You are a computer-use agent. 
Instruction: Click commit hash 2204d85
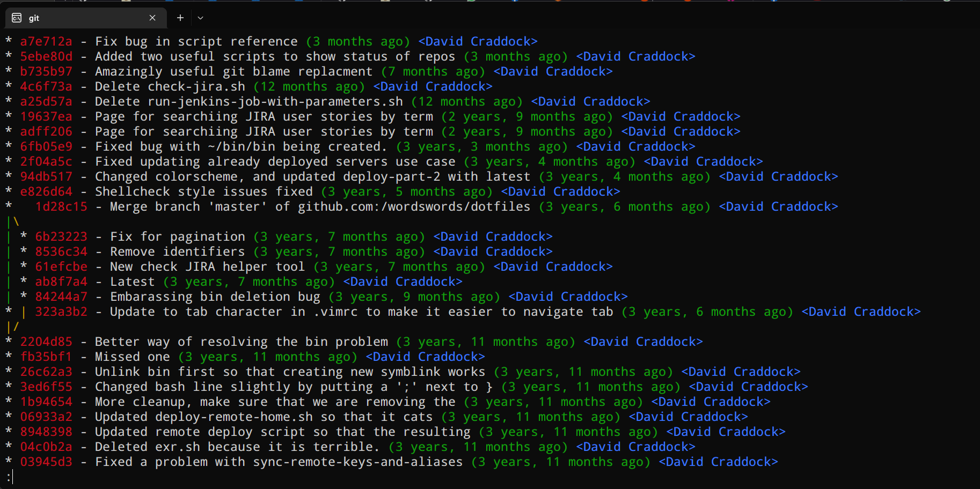[x=46, y=342]
